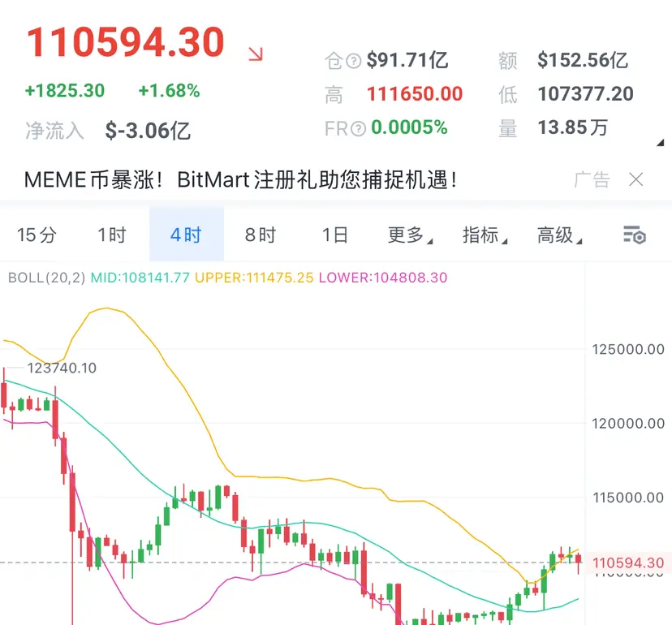Viewport: 672px width, 625px height.
Task: Click the 125000.00 price axis label
Action: [x=628, y=349]
